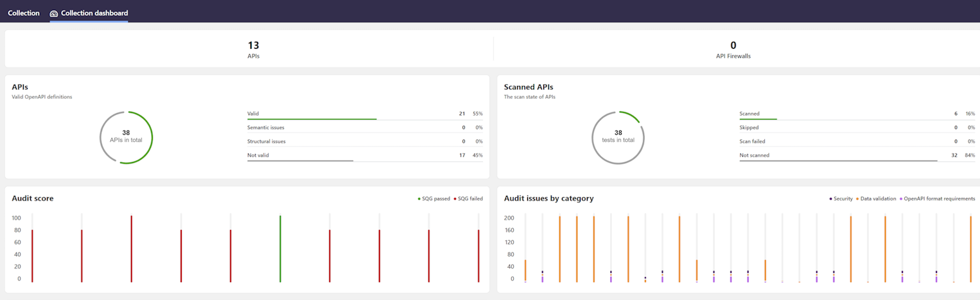
Task: Click the green bar in Audit score chart
Action: [280, 249]
